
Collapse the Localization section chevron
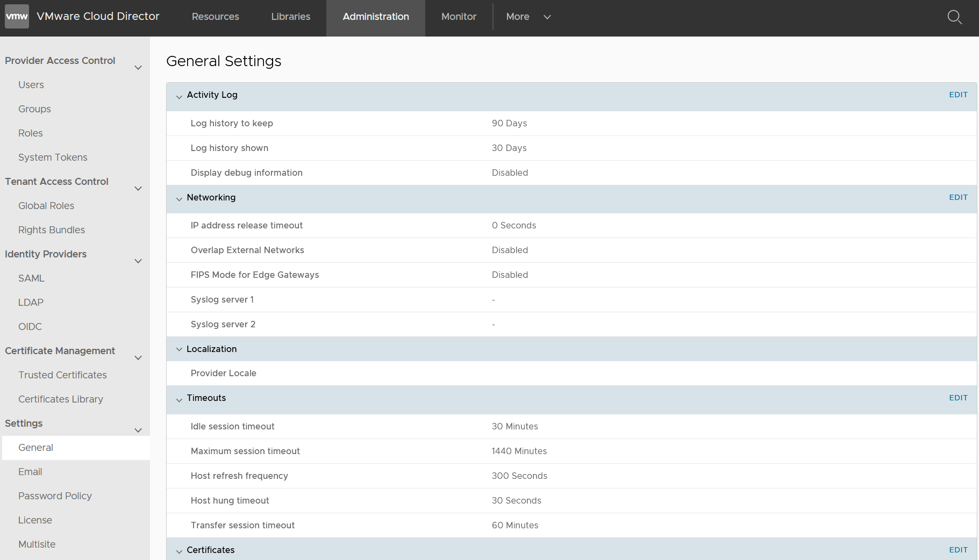(179, 349)
